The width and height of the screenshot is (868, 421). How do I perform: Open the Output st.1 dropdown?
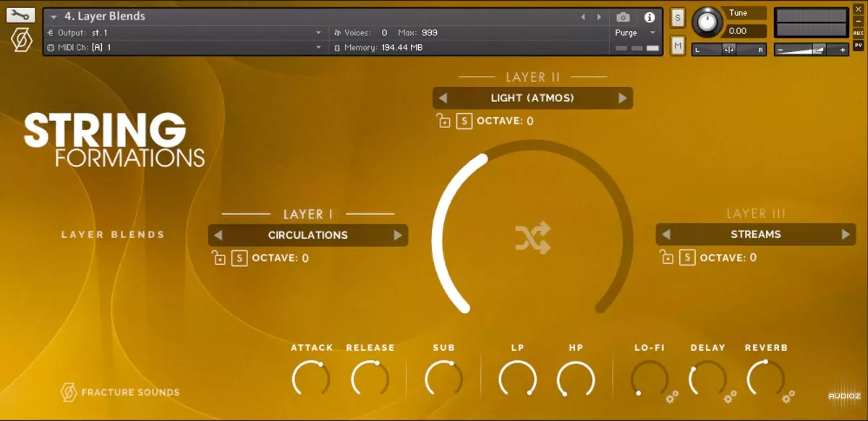(x=318, y=33)
